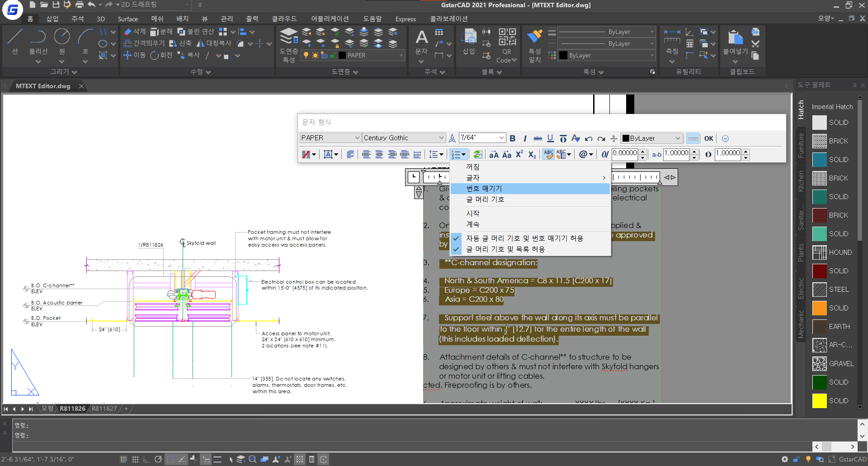Click Match Properties (특성 일치) icon

coord(535,45)
